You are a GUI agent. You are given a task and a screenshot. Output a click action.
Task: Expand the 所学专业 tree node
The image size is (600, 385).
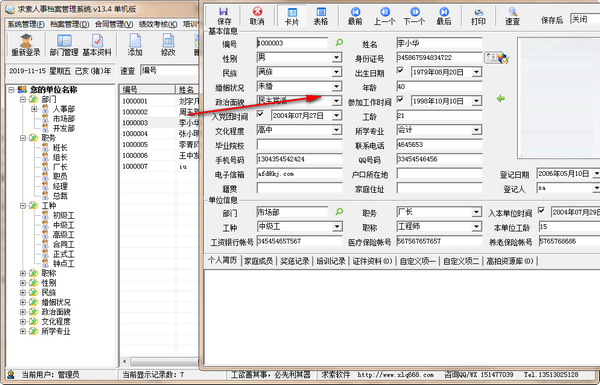[23, 331]
